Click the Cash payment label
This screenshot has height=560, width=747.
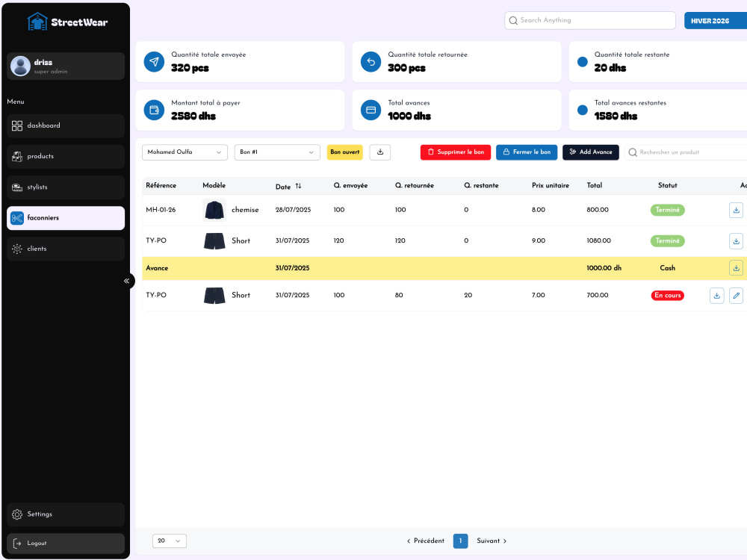pos(667,268)
